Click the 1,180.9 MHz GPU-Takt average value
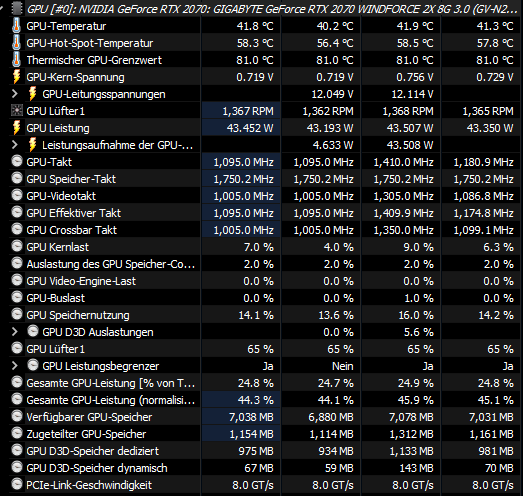The image size is (523, 496). pyautogui.click(x=483, y=162)
